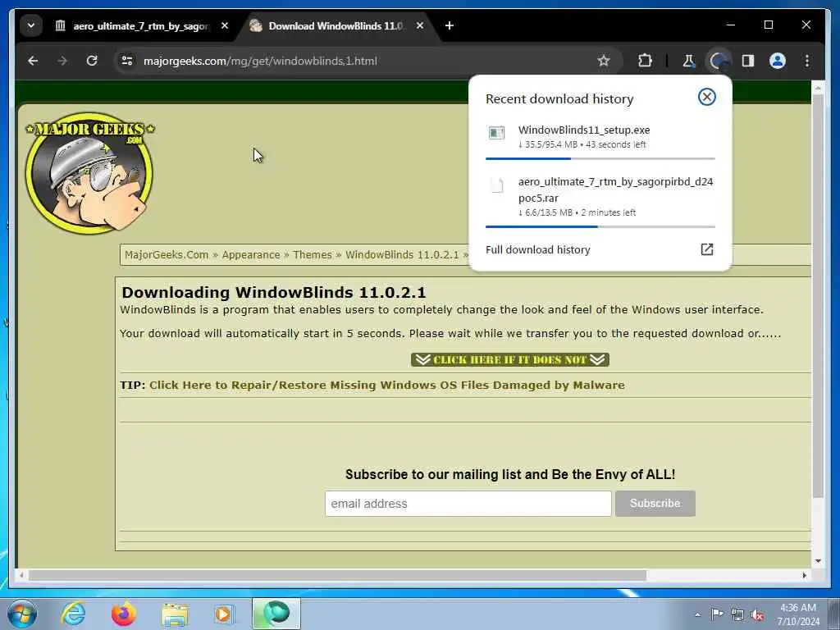840x630 pixels.
Task: Open Windows Media Player from taskbar
Action: [x=224, y=614]
